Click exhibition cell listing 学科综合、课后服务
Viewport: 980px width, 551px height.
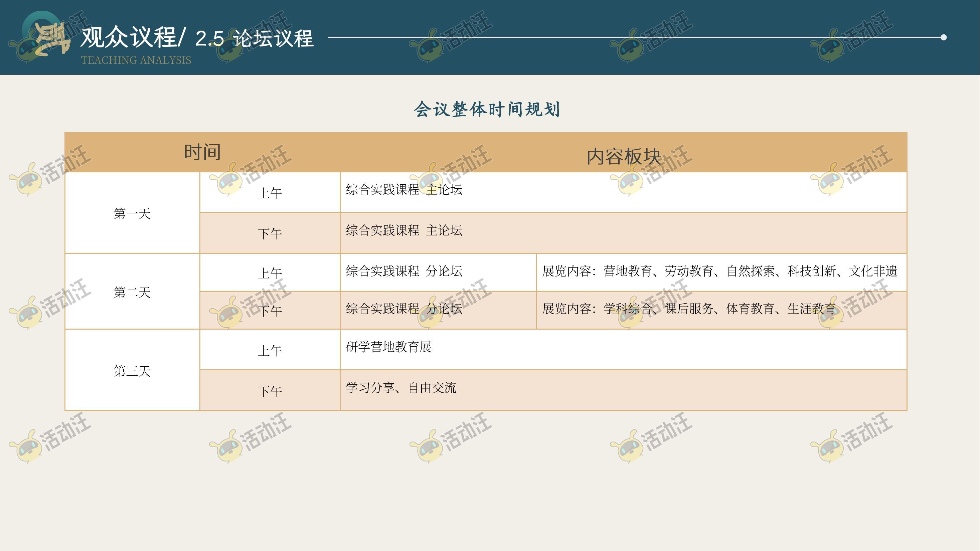[689, 309]
